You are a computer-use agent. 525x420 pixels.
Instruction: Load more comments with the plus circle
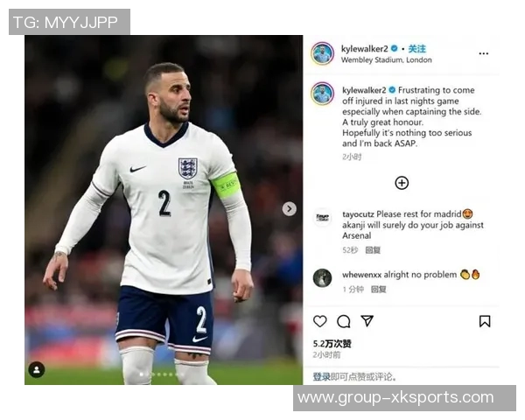(402, 183)
